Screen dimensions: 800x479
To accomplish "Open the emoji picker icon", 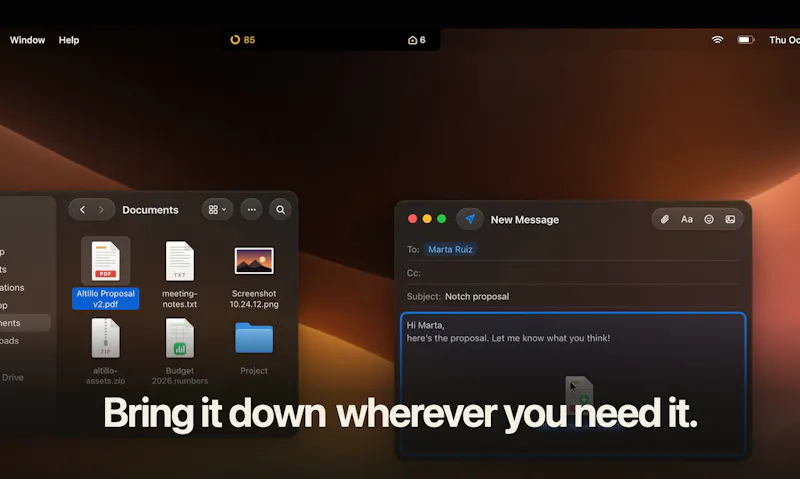I will (x=709, y=219).
